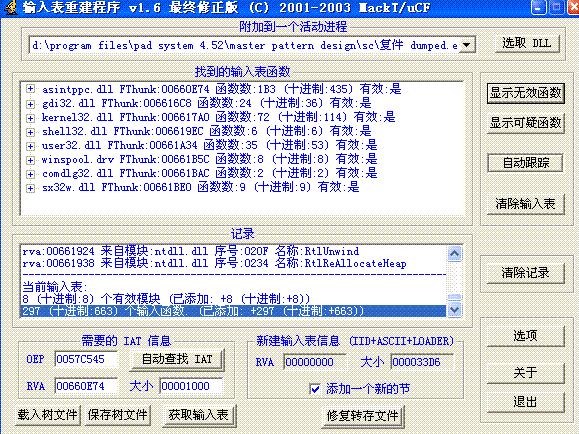Expand the user32.dll tree node

click(x=31, y=146)
